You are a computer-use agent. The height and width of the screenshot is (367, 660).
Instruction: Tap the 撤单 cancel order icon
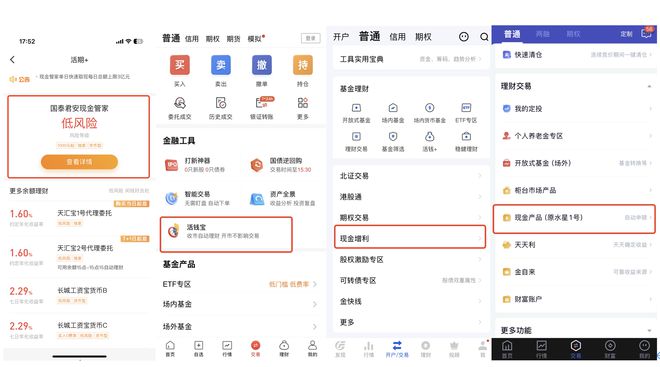point(262,65)
